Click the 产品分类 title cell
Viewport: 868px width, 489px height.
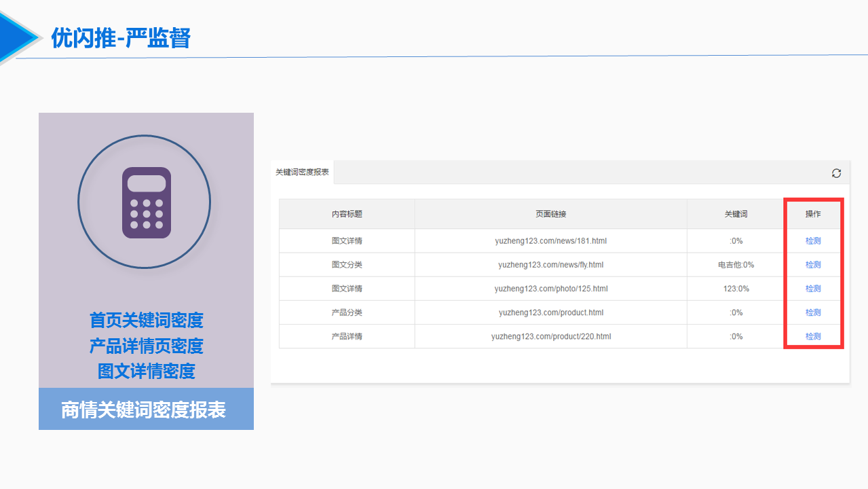point(347,312)
